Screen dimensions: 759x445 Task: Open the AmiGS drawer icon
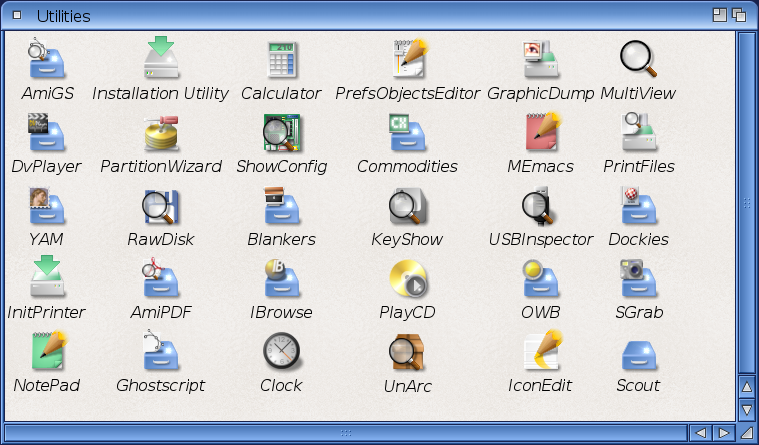46,62
